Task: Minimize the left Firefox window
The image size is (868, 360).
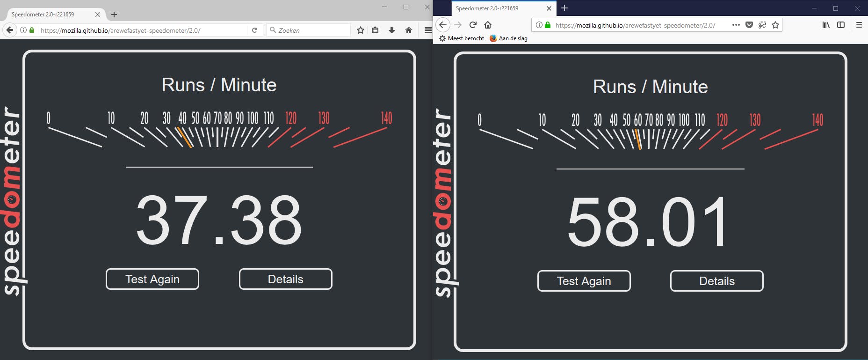Action: (x=384, y=7)
